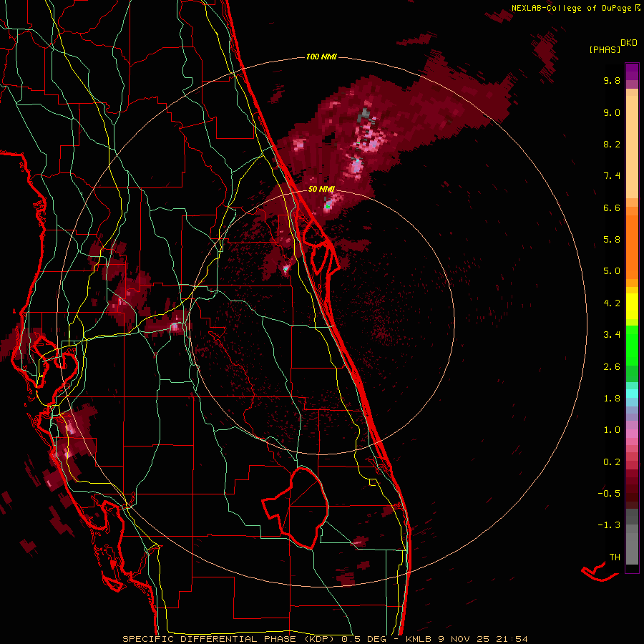Click the 4.2 value on the color scale
This screenshot has height=644, width=644.
point(612,303)
